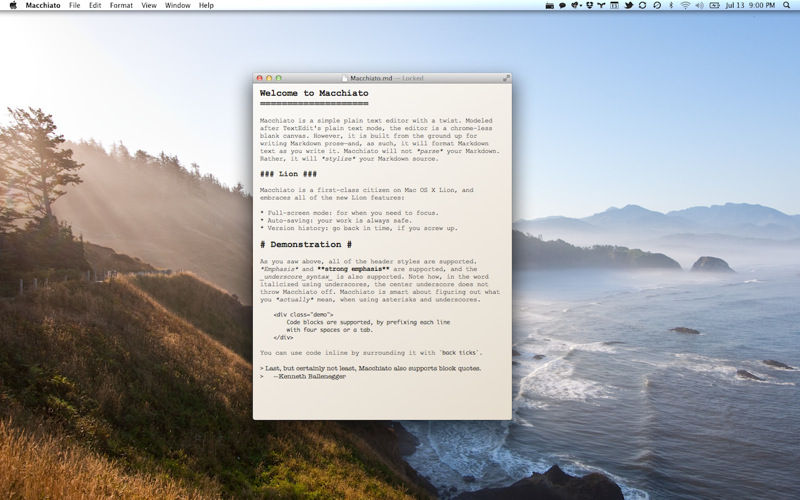Close the Macchiato.md window
The width and height of the screenshot is (800, 500).
[x=259, y=78]
